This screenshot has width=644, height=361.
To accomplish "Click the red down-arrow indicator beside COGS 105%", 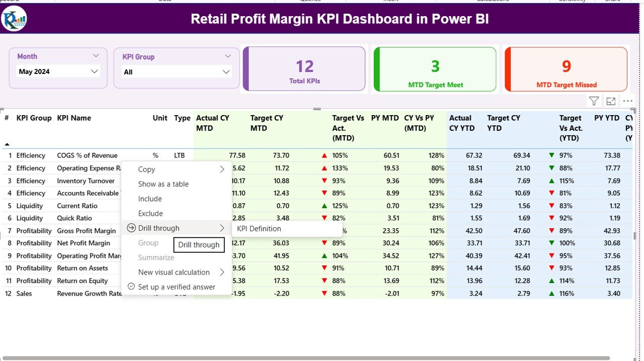I will pyautogui.click(x=325, y=155).
